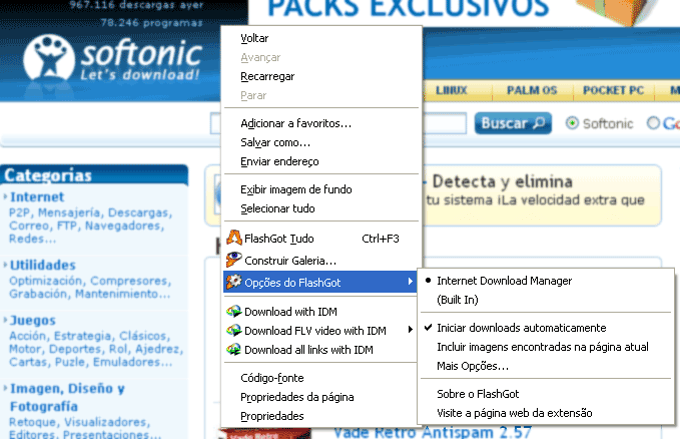Viewport: 680px width, 439px height.
Task: Expand the Utilidades category arrow
Action: [5, 265]
